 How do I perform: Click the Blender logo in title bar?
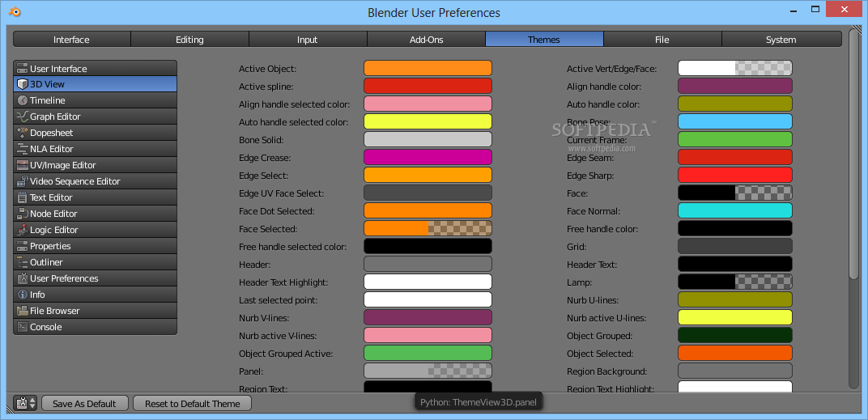point(15,11)
